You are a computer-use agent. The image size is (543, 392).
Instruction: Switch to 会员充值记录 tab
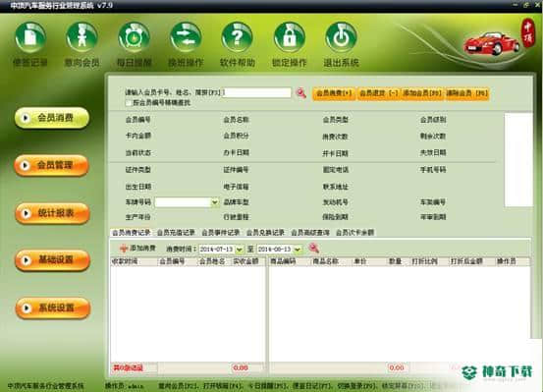176,233
